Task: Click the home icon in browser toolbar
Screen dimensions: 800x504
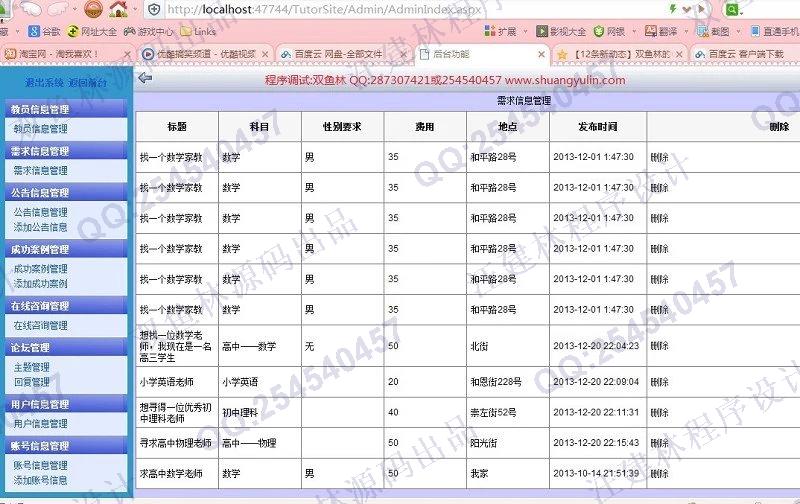Action: pyautogui.click(x=118, y=8)
